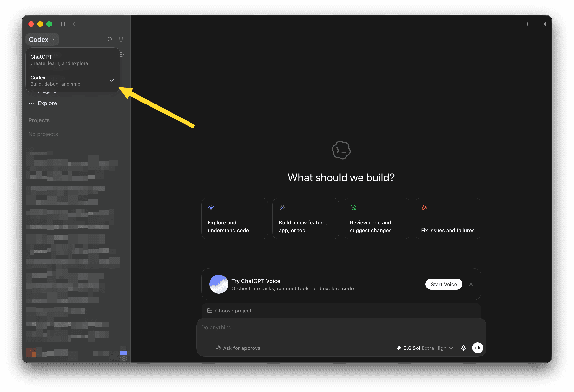The height and width of the screenshot is (392, 574).
Task: Go forward with the right arrow
Action: point(87,24)
